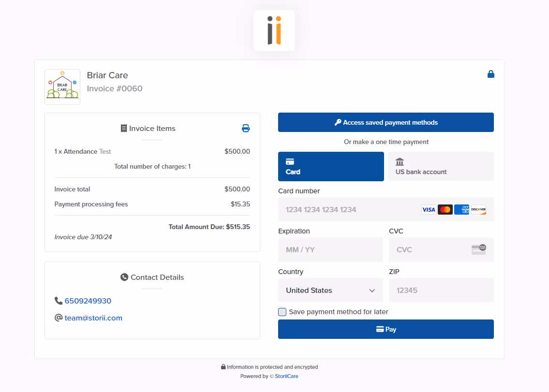Click the blue secure lock icon
549x392 pixels.
(x=491, y=74)
